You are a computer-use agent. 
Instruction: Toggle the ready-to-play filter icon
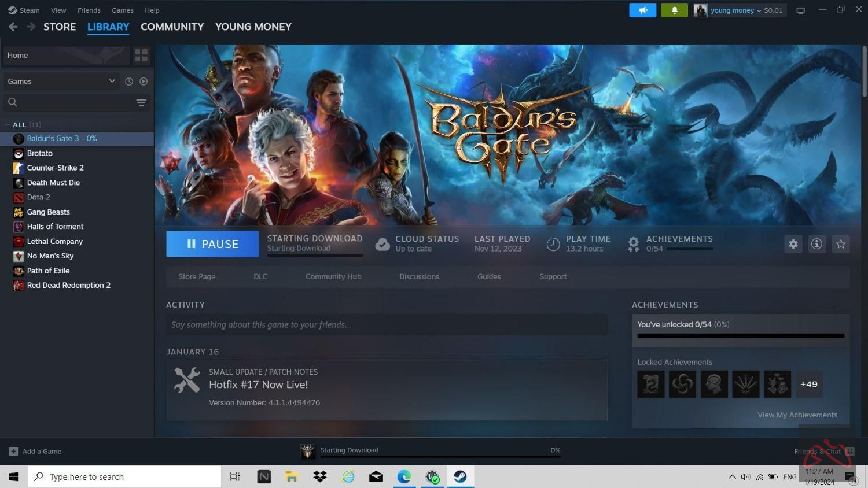pos(143,81)
